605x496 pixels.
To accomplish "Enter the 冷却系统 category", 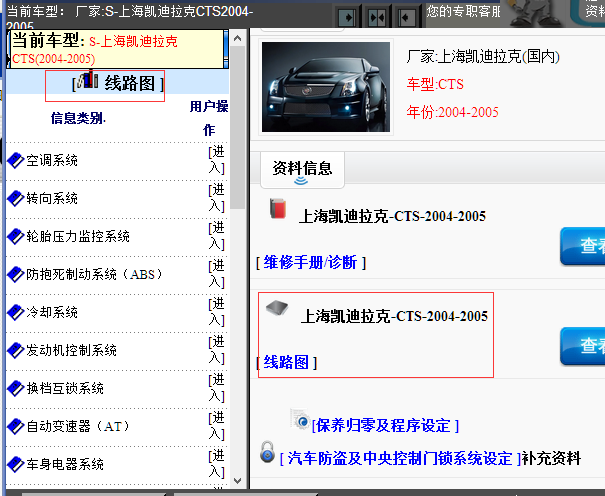I will [216, 312].
